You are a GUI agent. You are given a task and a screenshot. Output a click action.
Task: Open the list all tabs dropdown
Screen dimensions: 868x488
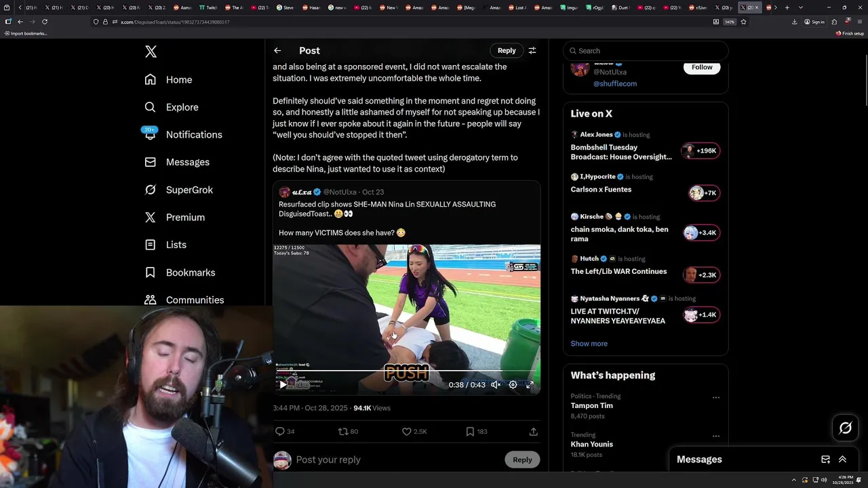[x=801, y=7]
